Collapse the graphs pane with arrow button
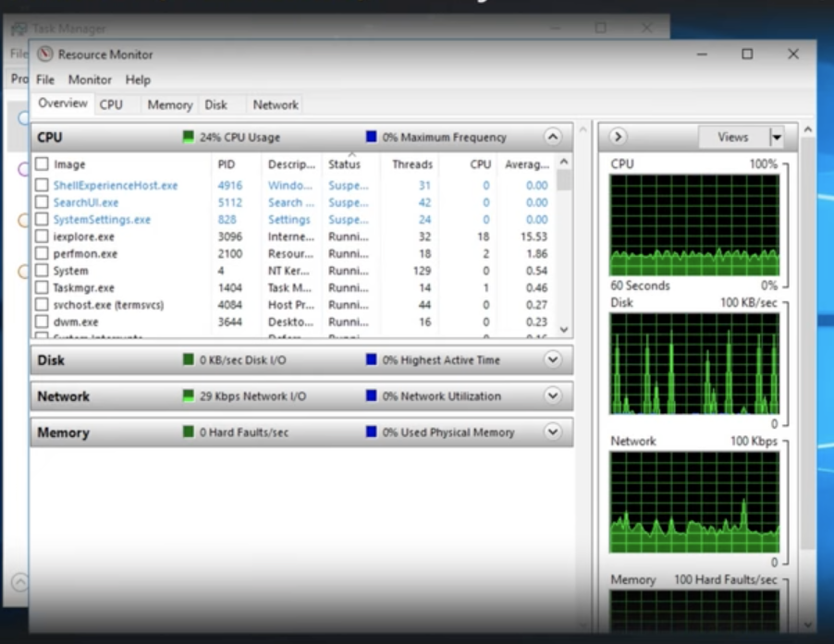The image size is (834, 644). [x=618, y=137]
